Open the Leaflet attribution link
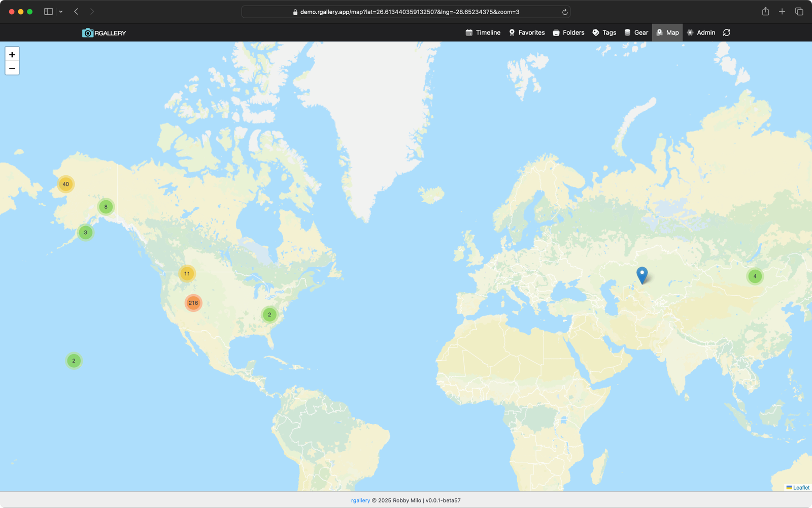 [801, 488]
